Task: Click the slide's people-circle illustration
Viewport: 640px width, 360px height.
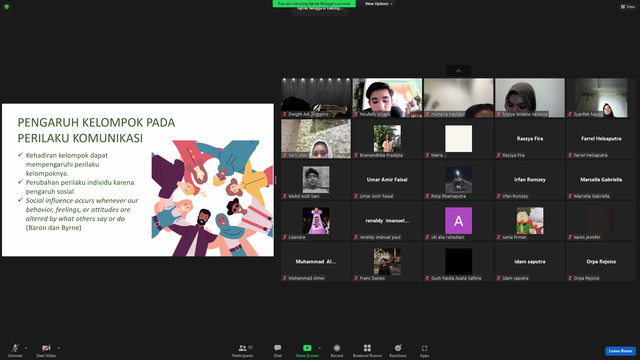Action: [212, 198]
